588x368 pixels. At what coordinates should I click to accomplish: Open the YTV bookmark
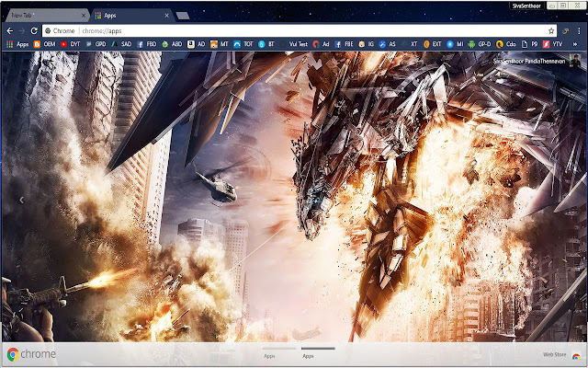pos(553,44)
